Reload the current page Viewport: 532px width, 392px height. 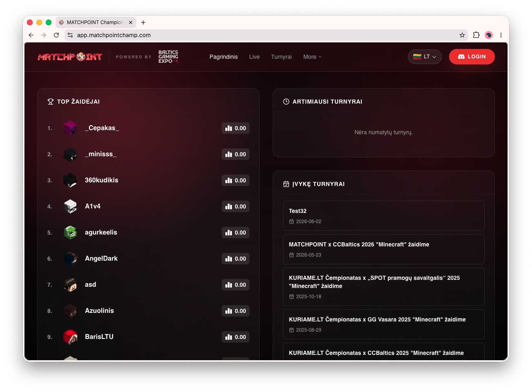point(56,35)
